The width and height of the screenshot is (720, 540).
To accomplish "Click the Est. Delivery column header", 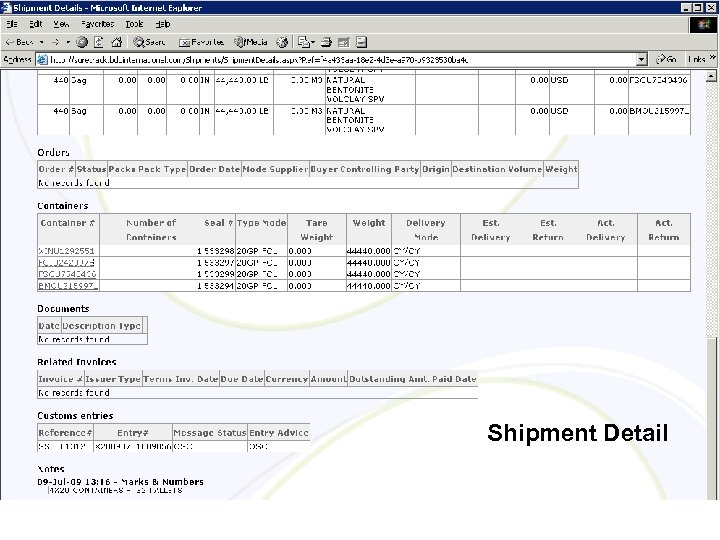I will pyautogui.click(x=490, y=230).
